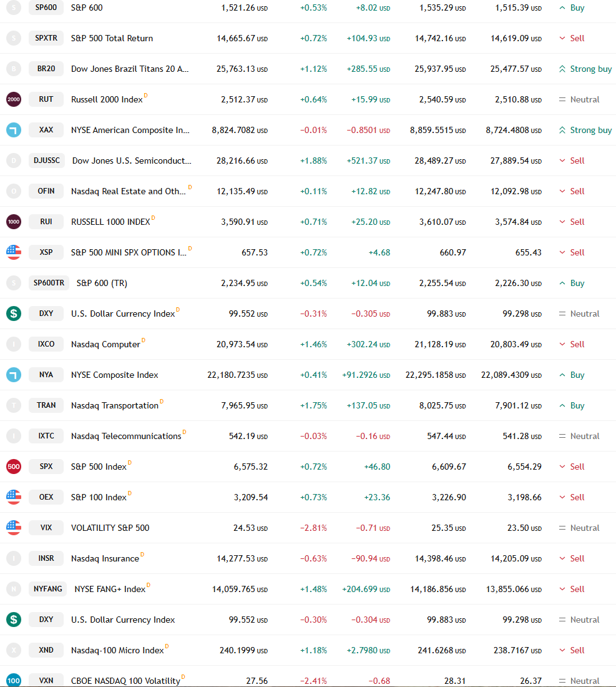Click the XND placeholder logo icon
Viewport: 616px width, 687px height.
14,650
